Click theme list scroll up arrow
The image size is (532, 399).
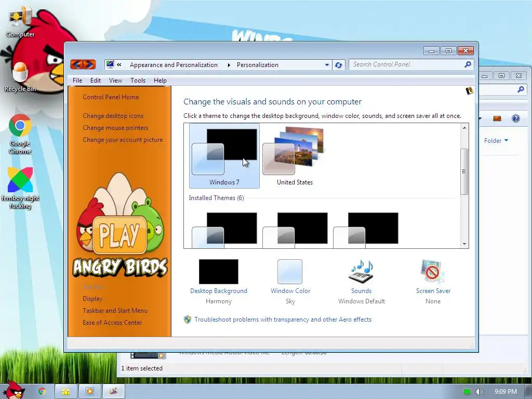[464, 128]
